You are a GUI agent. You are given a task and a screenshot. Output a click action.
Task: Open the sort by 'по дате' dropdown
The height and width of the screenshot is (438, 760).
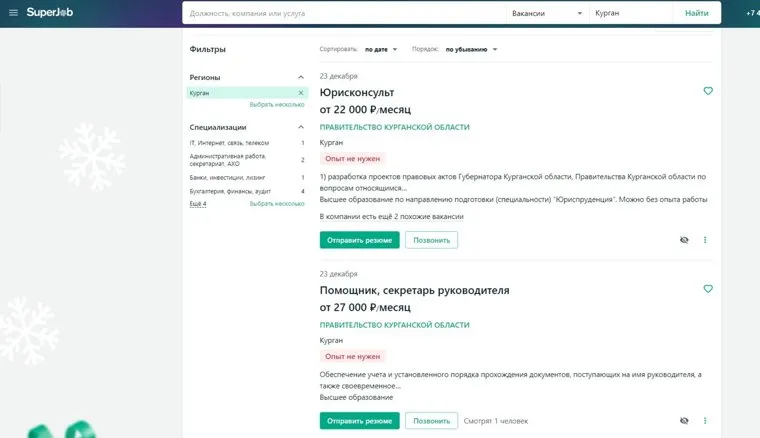(x=381, y=49)
